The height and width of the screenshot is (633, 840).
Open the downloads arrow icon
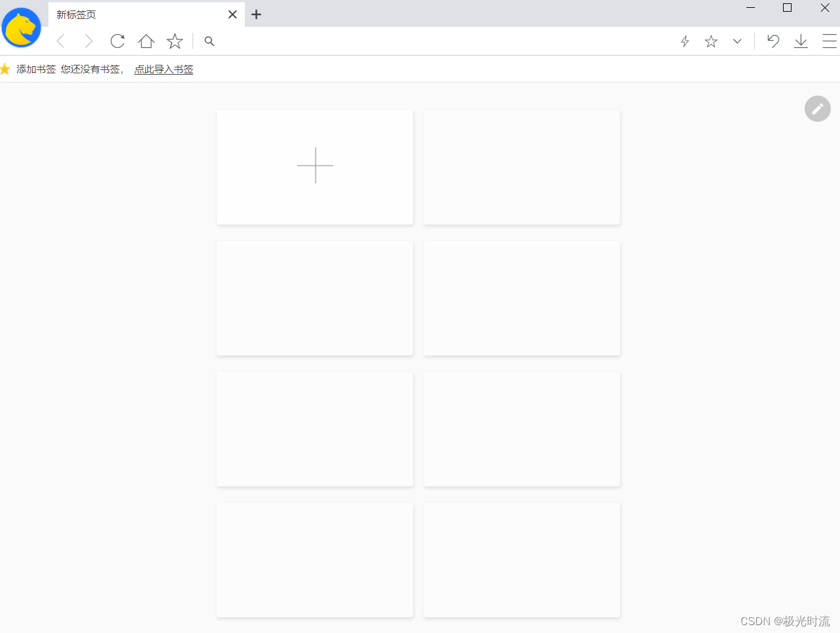coord(801,41)
